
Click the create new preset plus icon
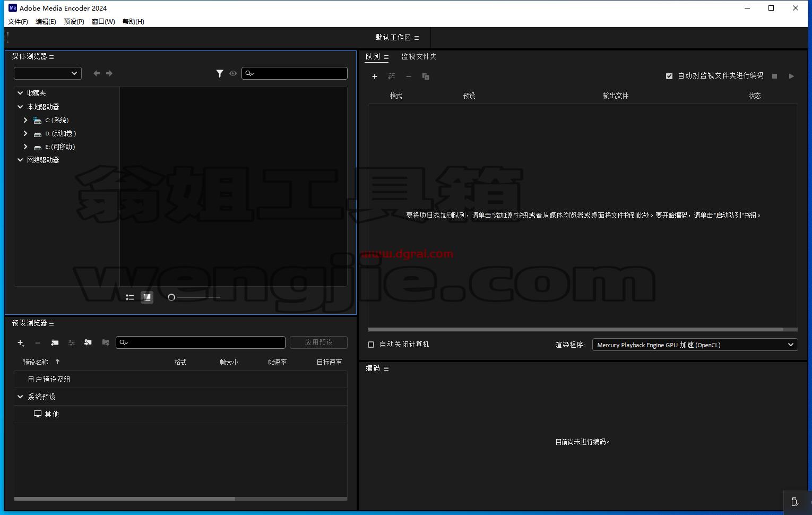pyautogui.click(x=21, y=343)
